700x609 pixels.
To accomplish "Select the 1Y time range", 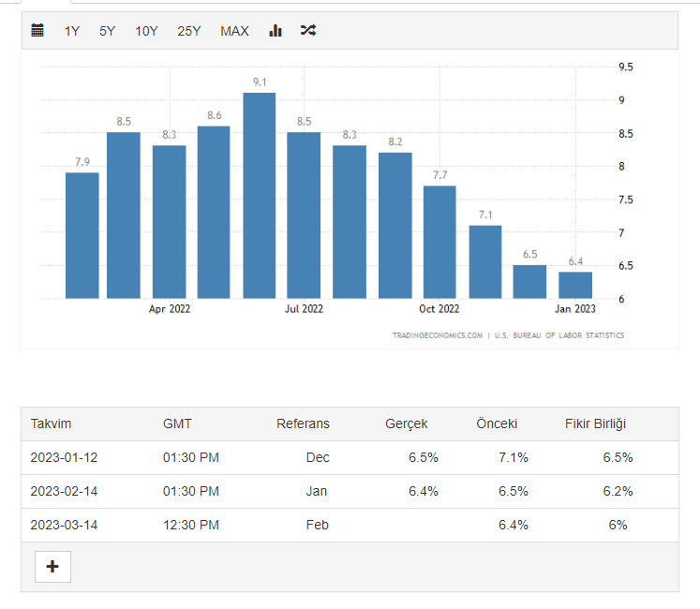I will pyautogui.click(x=72, y=31).
